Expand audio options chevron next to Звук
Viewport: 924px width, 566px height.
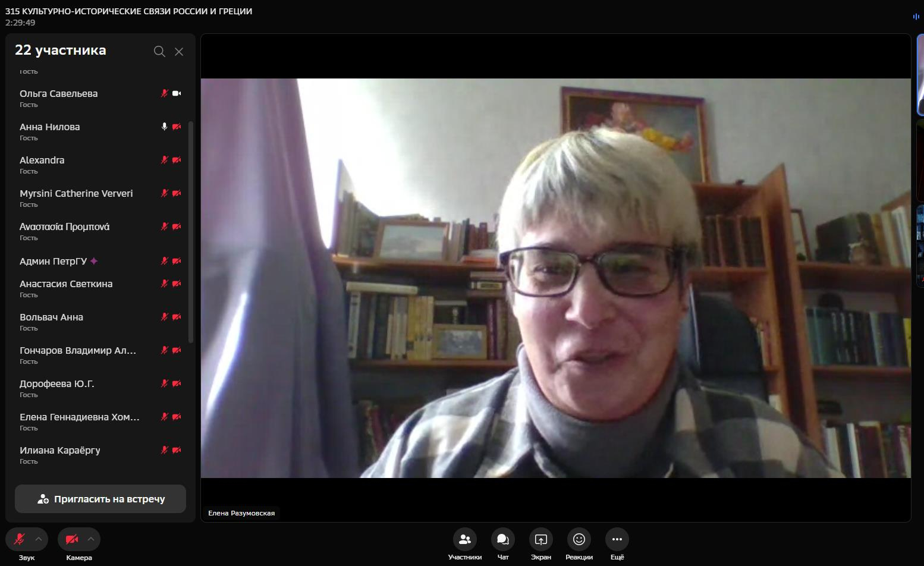coord(39,539)
